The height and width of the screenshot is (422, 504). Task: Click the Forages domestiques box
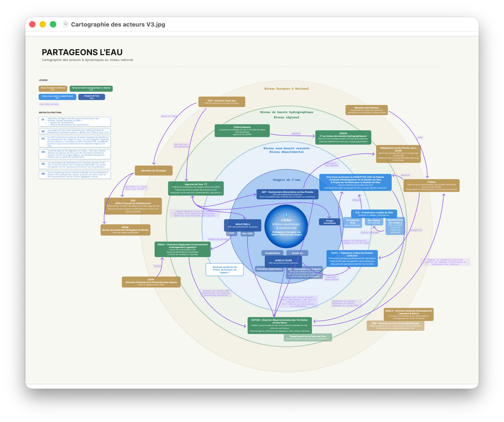(x=329, y=222)
